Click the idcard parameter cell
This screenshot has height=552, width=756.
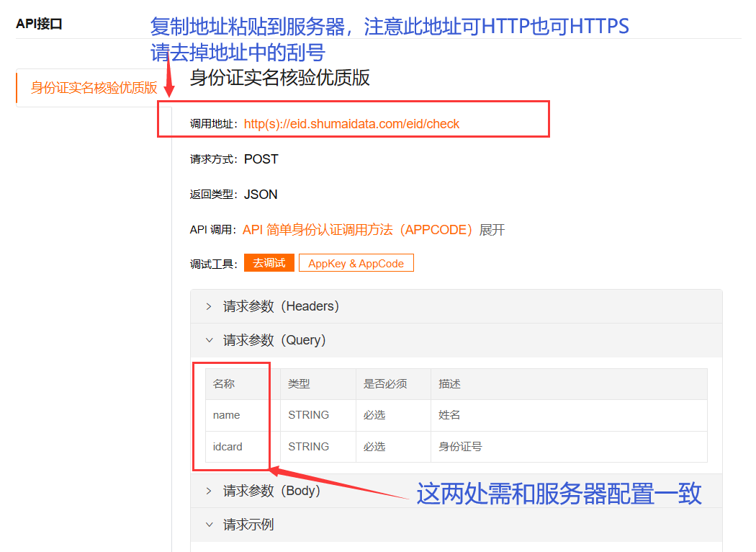tap(228, 447)
